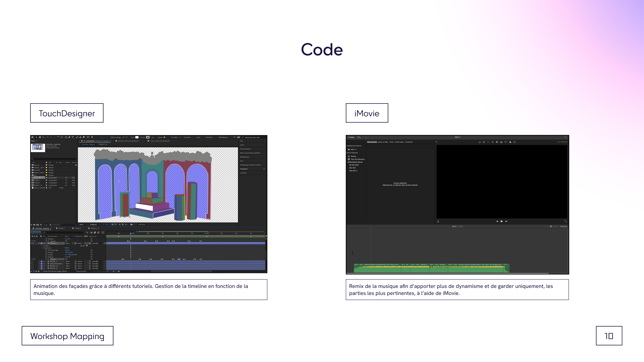Toggle Opacité stopwatch under Colonne_1 Transformer
This screenshot has width=644, height=362.
tap(46, 259)
